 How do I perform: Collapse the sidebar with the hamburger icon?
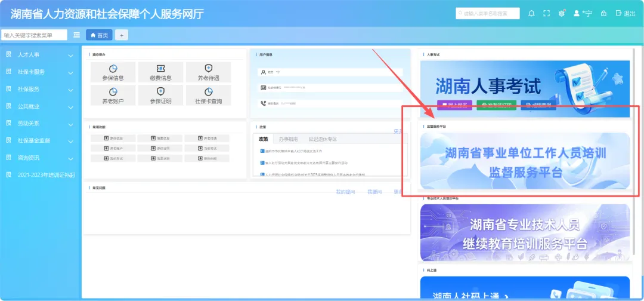tap(76, 35)
